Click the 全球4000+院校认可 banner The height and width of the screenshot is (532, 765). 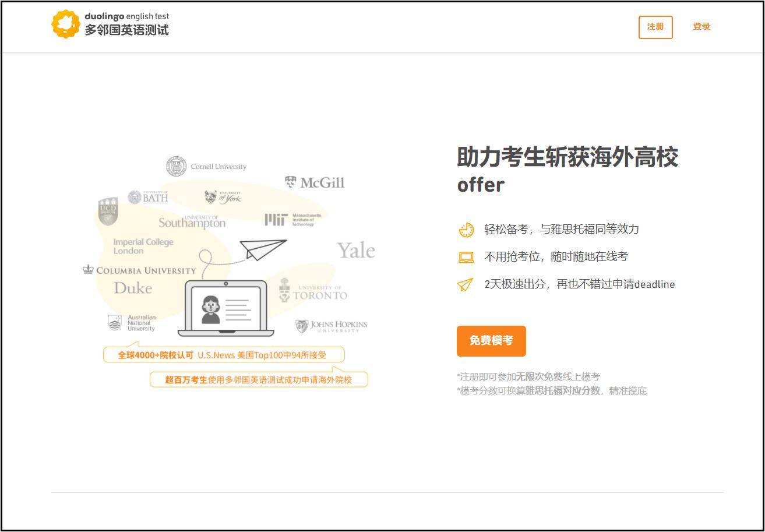(223, 355)
